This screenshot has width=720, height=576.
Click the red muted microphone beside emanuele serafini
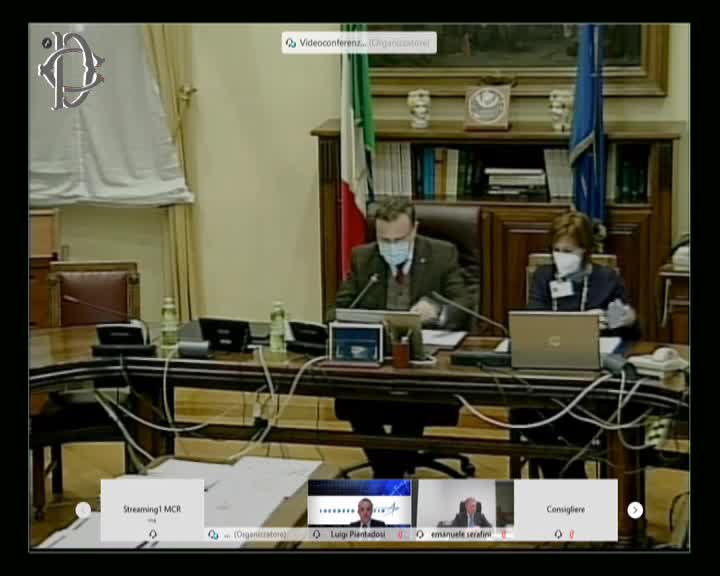(504, 535)
